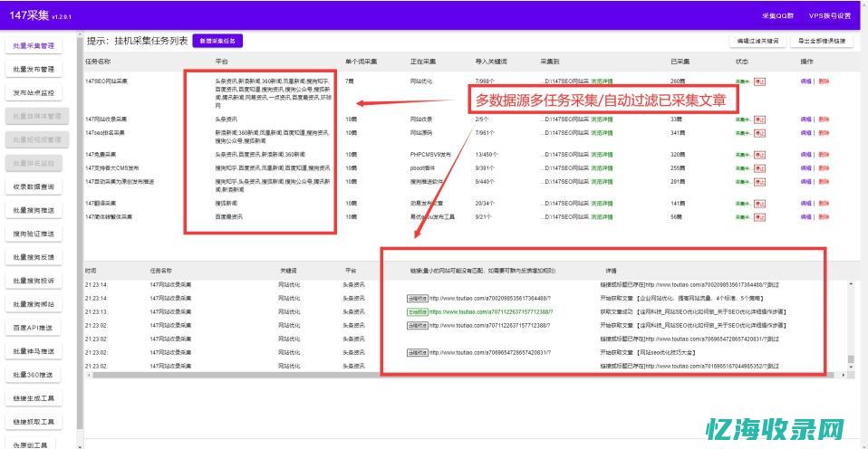Select 批量发布管理 in the sidebar
The image size is (868, 449).
34,69
